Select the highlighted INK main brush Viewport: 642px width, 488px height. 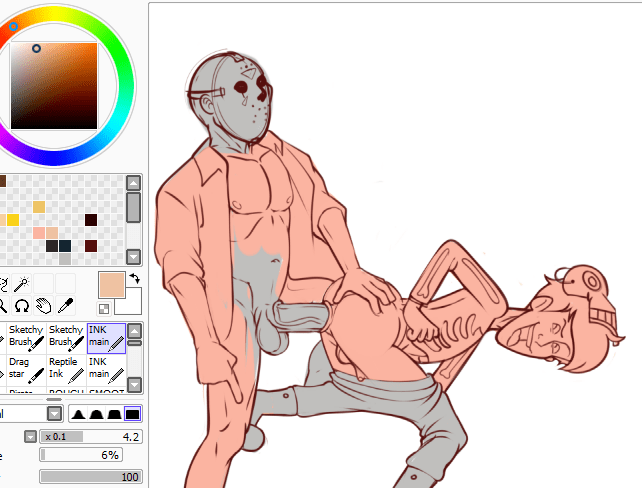(x=106, y=337)
